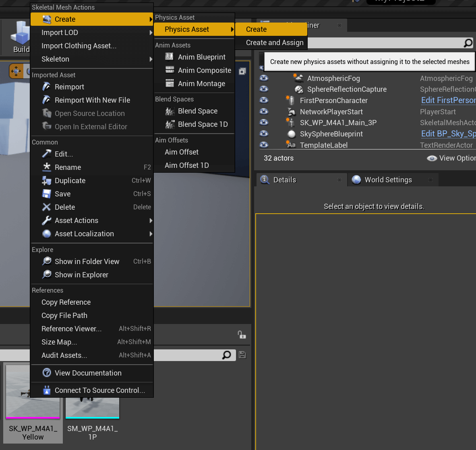476x450 pixels.
Task: Click the Content Browser lock icon
Action: click(242, 335)
